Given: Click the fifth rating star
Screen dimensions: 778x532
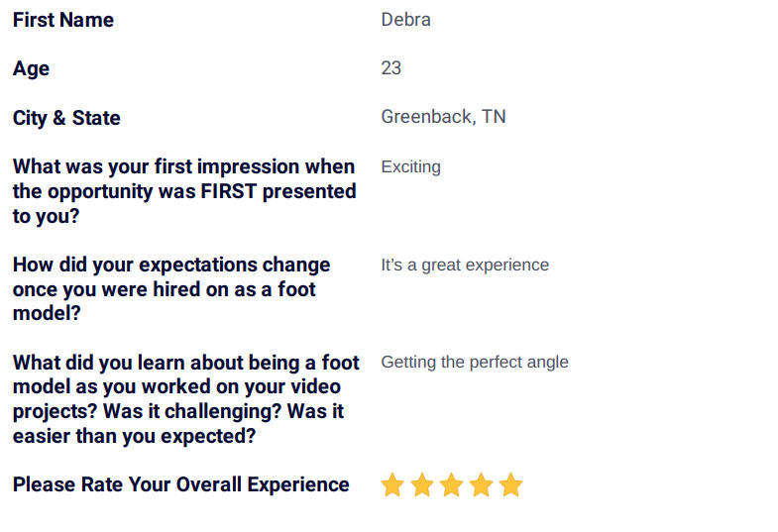Looking at the screenshot, I should (x=511, y=484).
